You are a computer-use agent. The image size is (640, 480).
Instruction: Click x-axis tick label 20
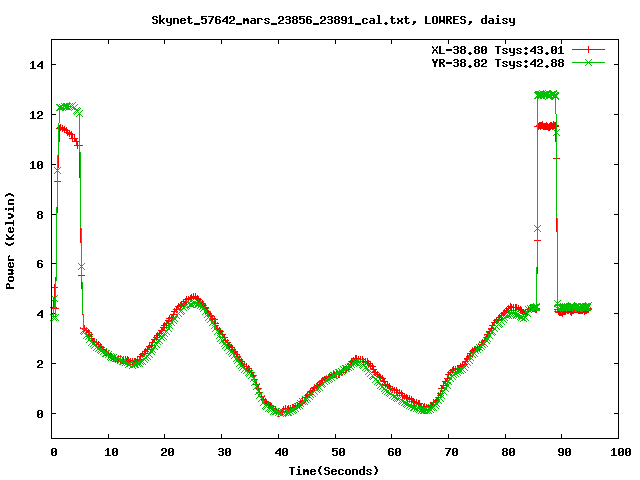167,452
